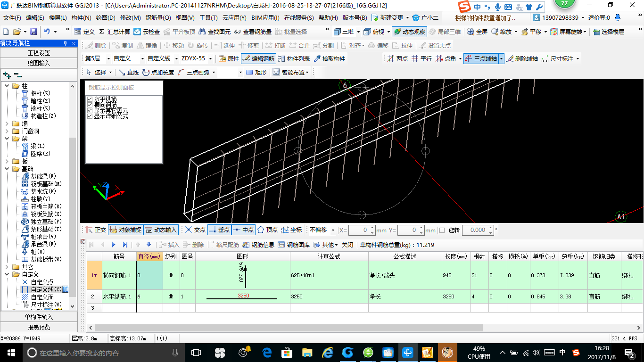Toggle 水平纵筋 checkbox
This screenshot has width=644, height=362.
click(90, 99)
